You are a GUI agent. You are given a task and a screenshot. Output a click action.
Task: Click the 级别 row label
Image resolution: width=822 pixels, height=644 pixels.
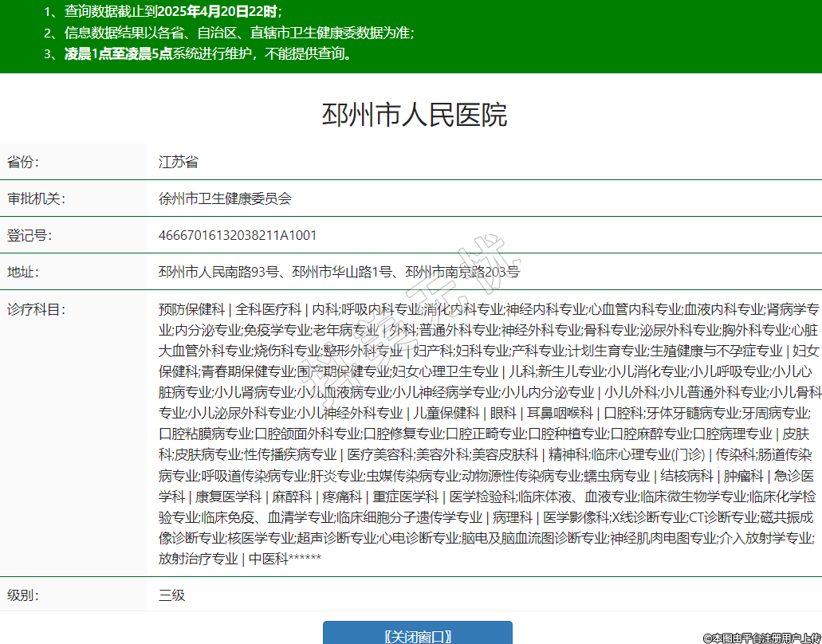23,595
